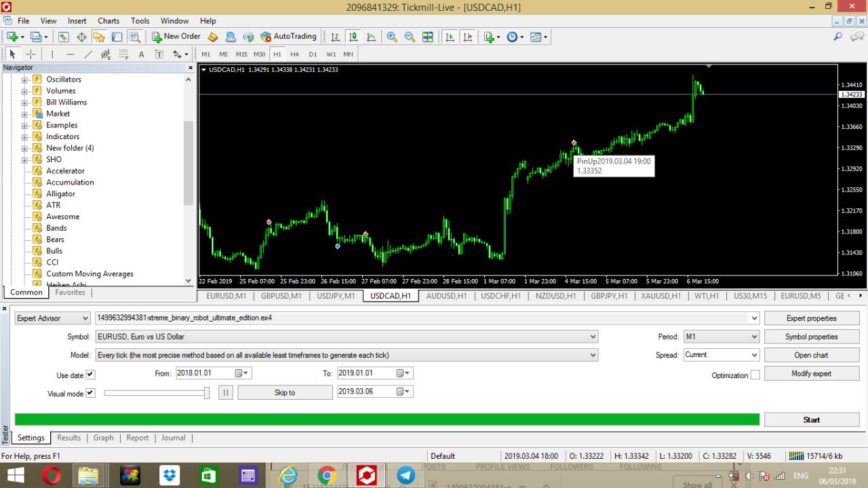Screen dimensions: 868x488
Task: Draw a vertical line tool
Action: point(52,54)
